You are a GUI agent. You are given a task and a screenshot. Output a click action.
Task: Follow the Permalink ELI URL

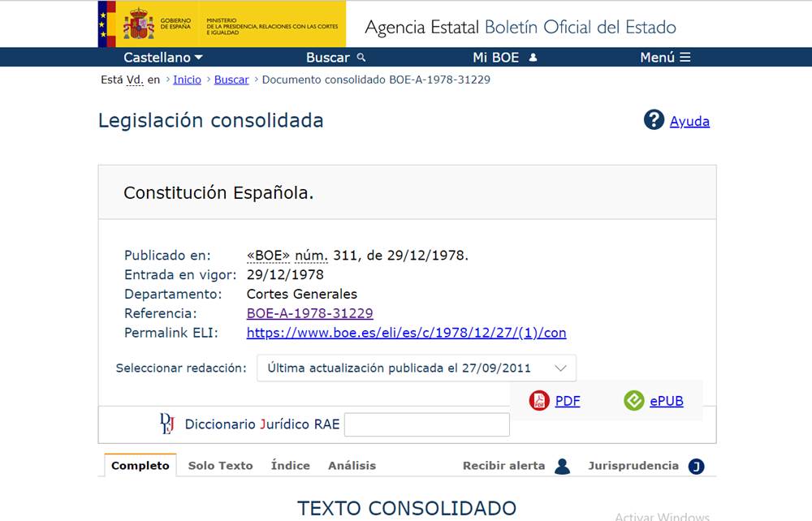(406, 333)
